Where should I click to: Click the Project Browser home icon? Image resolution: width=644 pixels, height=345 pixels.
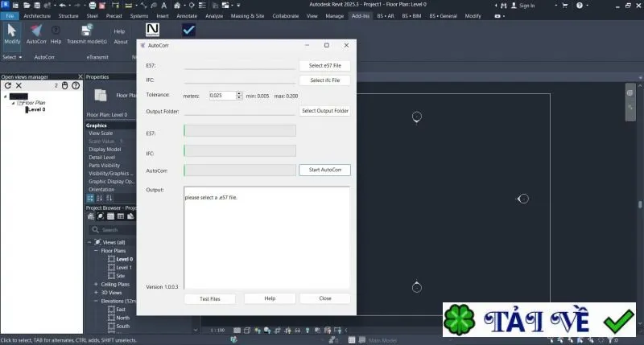(x=91, y=216)
